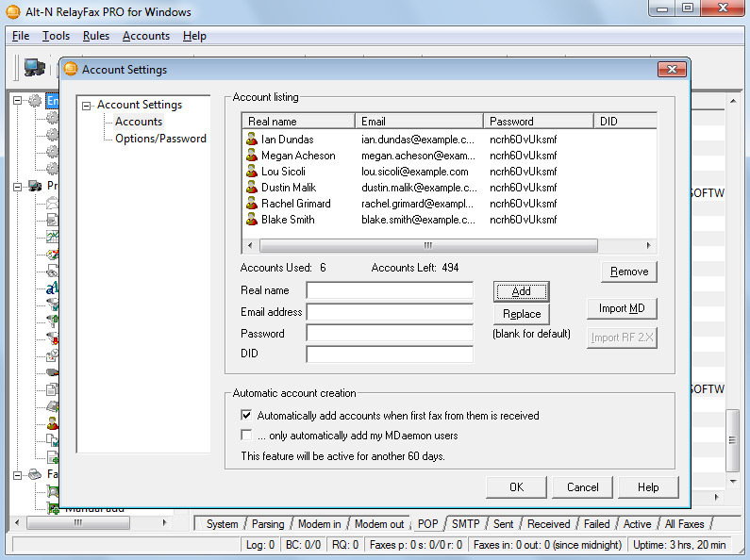Click the Ian Dundas user icon

click(252, 140)
